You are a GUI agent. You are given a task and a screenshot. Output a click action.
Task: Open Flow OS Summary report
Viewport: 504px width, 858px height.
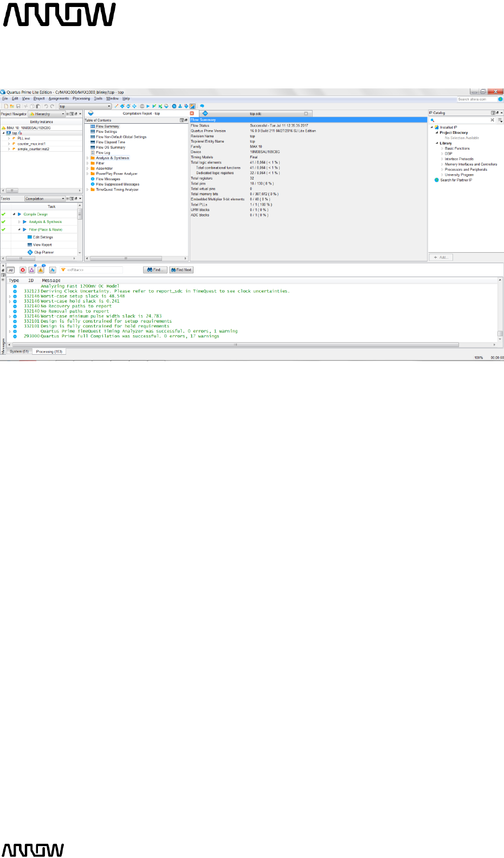click(111, 148)
